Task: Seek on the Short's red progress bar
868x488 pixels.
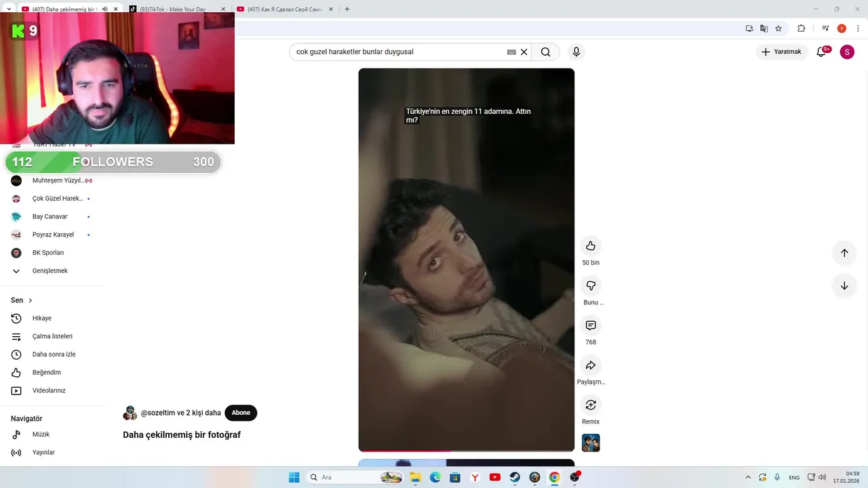Action: (x=467, y=451)
